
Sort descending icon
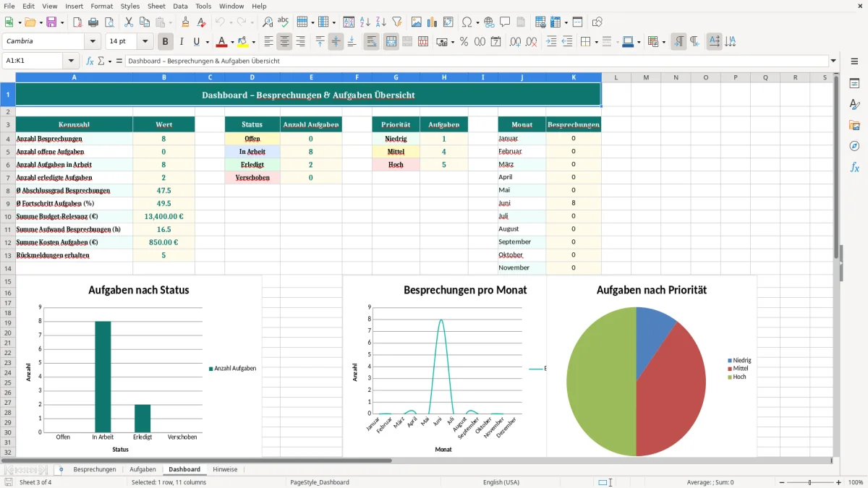click(380, 22)
